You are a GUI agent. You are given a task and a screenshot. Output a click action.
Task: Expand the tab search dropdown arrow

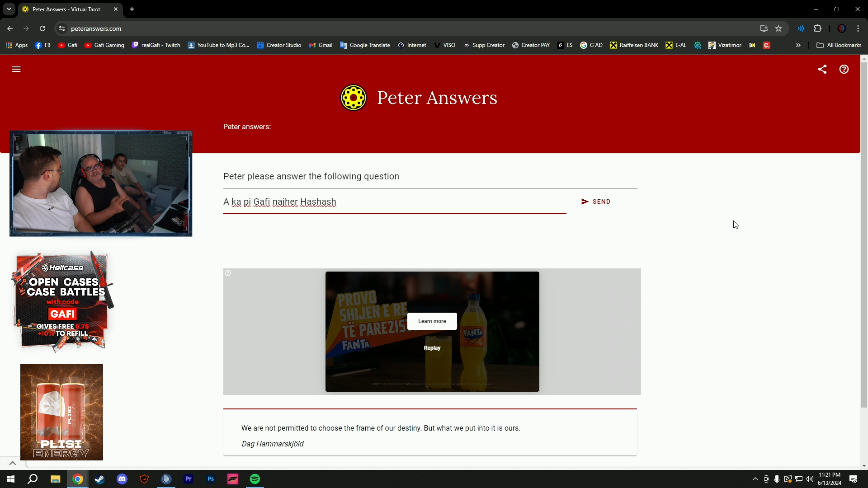point(9,9)
